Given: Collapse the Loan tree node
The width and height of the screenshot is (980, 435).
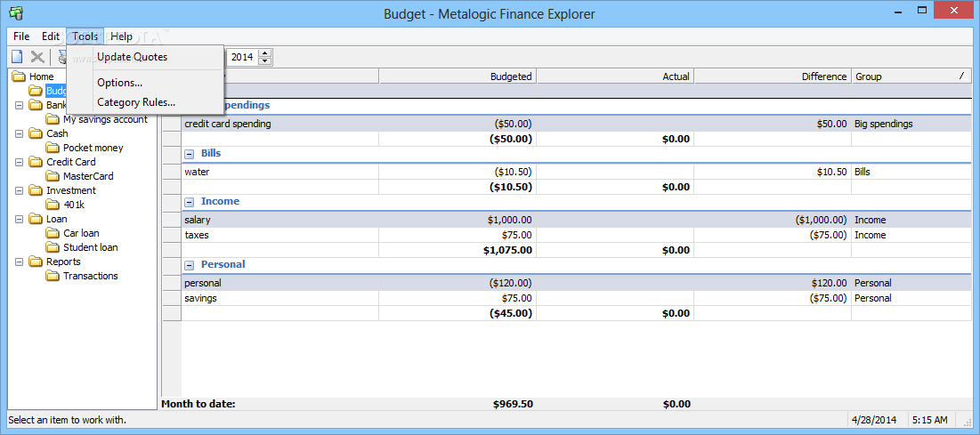Looking at the screenshot, I should 19,220.
